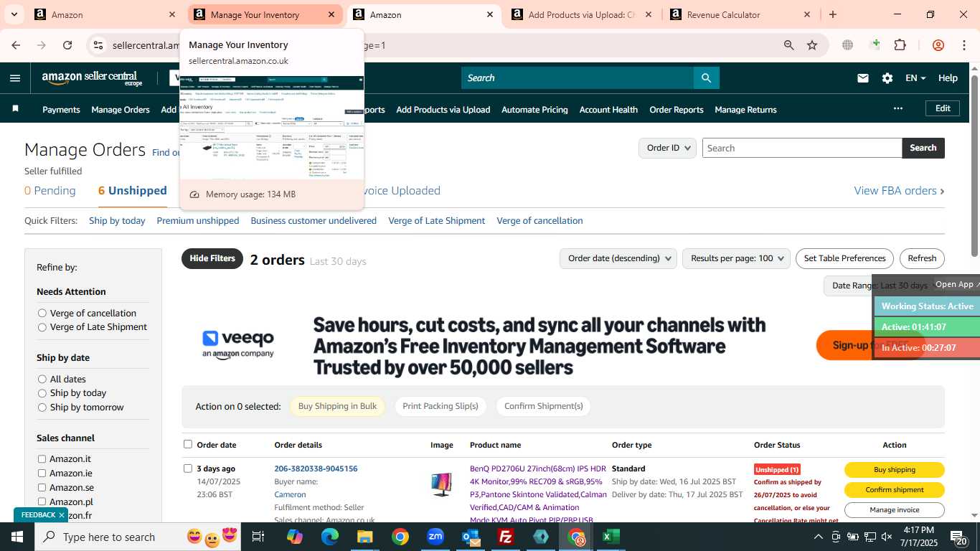Open the EN language dropdown

coord(915,78)
